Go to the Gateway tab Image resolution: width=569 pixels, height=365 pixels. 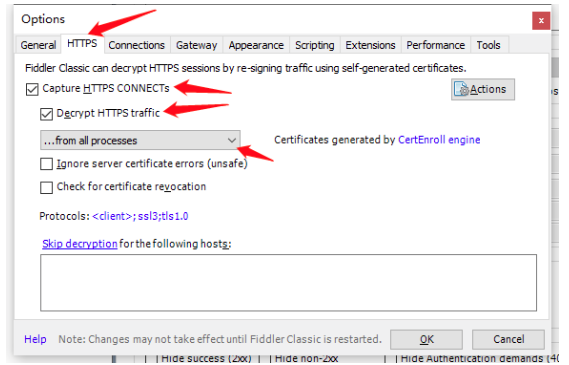pyautogui.click(x=196, y=45)
